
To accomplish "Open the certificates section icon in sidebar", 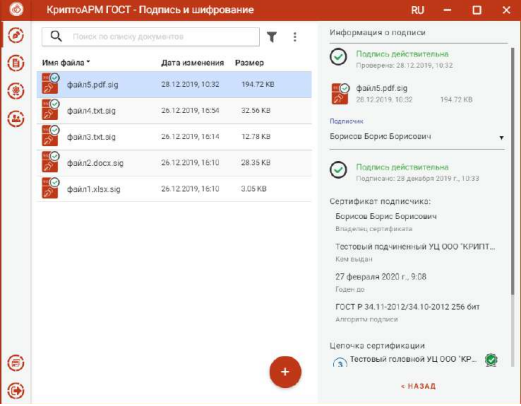I will pyautogui.click(x=16, y=91).
